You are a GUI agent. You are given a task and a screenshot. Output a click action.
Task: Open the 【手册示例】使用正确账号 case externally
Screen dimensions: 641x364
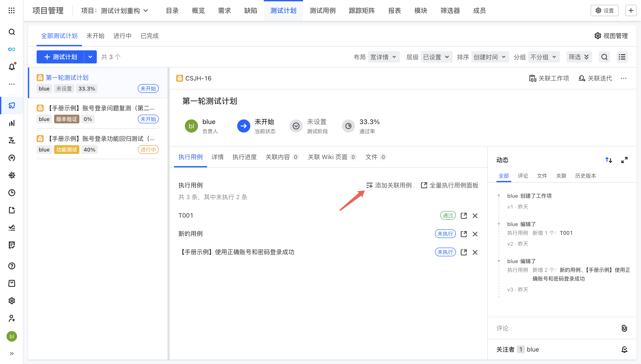[x=464, y=252]
